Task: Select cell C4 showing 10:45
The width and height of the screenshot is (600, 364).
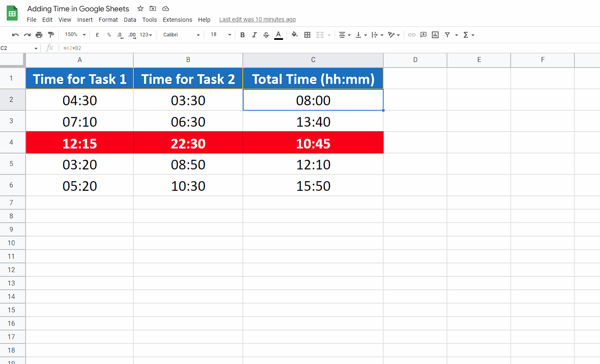Action: click(313, 143)
